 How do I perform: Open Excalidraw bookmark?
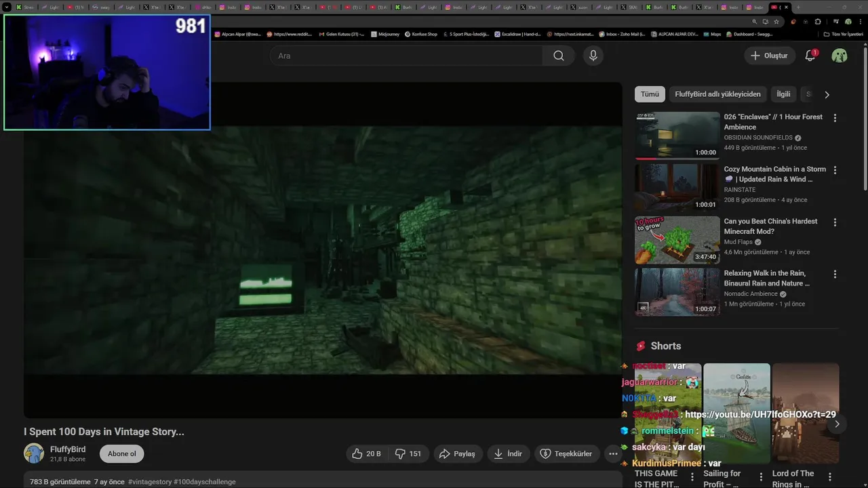518,34
